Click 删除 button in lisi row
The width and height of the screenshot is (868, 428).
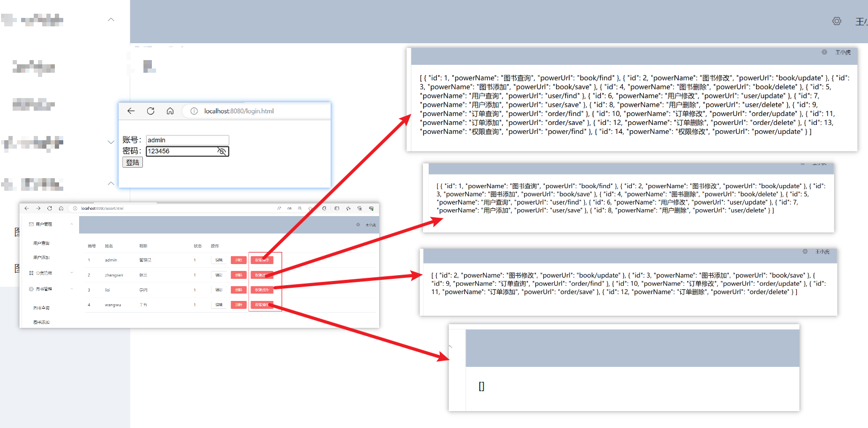pyautogui.click(x=238, y=290)
